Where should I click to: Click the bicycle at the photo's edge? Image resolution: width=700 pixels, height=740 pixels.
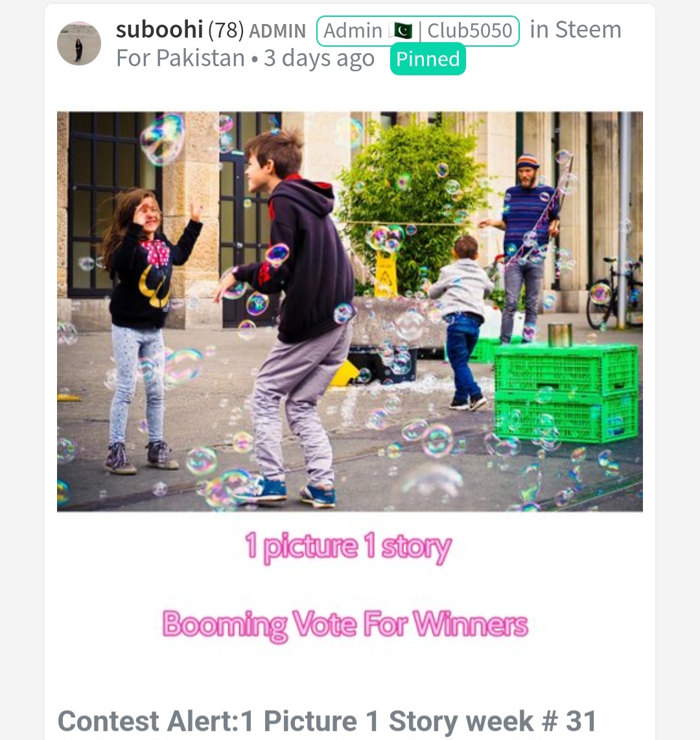tap(614, 292)
